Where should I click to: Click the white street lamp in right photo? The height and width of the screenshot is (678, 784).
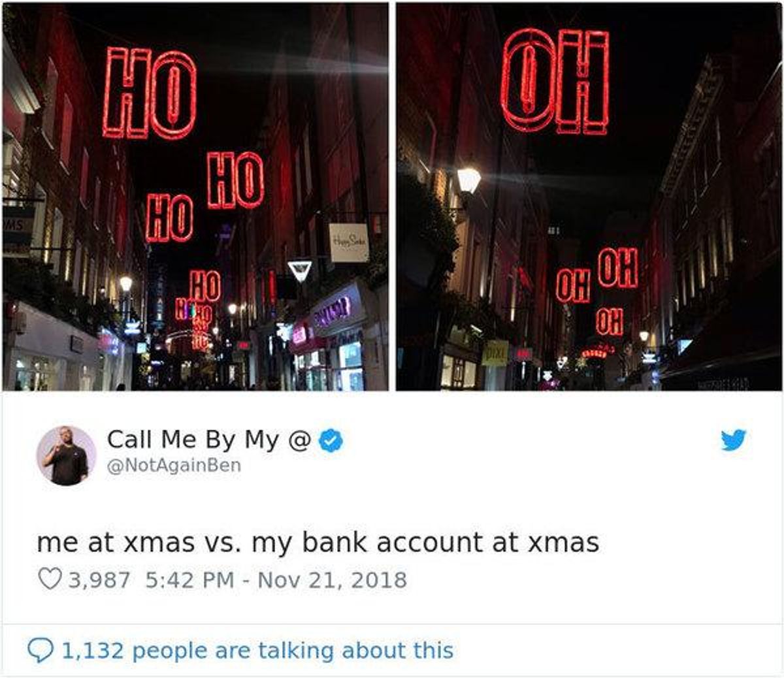click(x=468, y=180)
